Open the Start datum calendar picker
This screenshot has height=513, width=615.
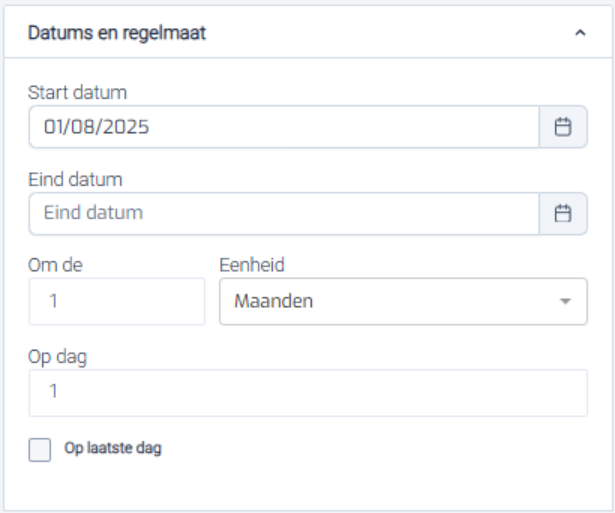coord(563,127)
